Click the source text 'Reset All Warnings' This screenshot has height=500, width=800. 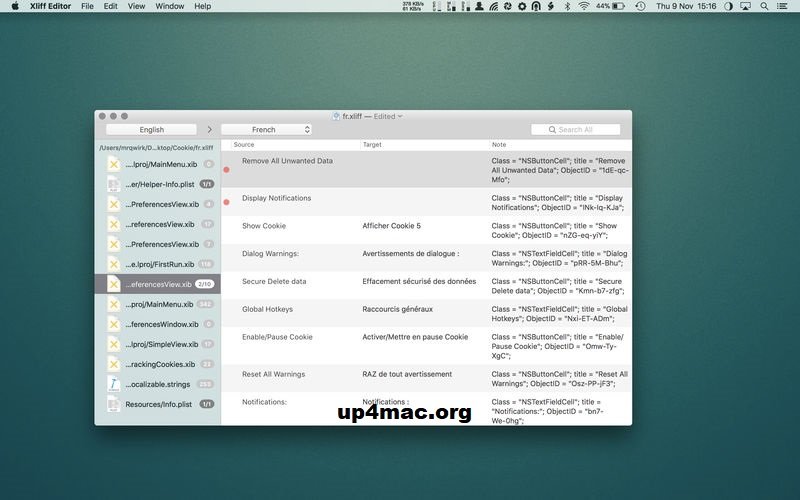273,374
